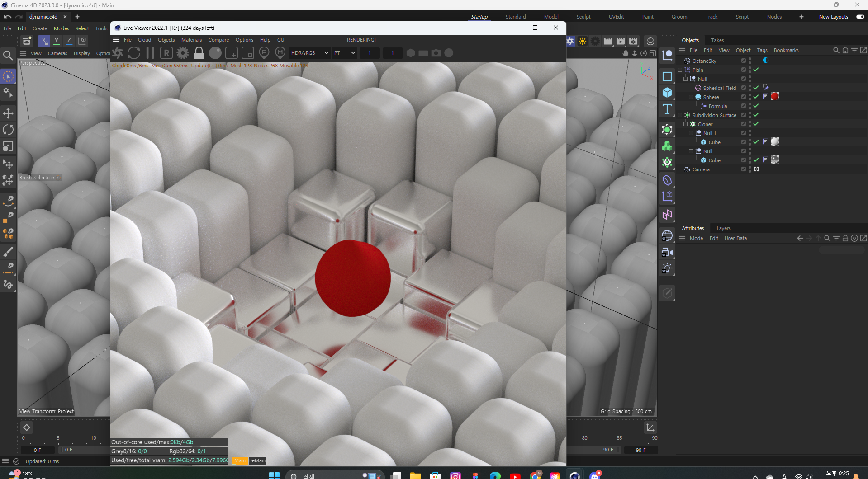Screen dimensions: 868x479
Task: Collapse the Subdivision Surface hierarchy
Action: pyautogui.click(x=680, y=115)
